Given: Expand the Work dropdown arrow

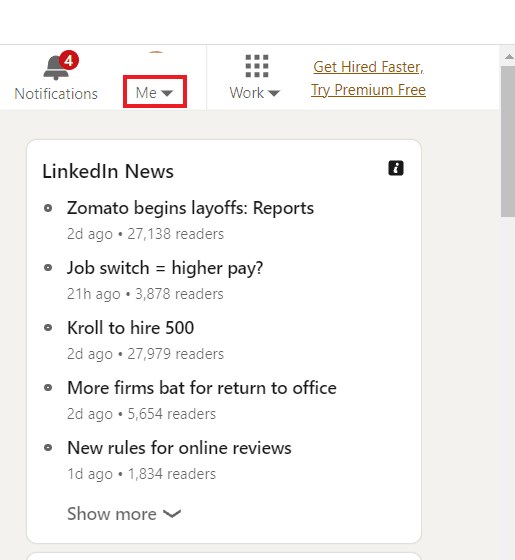Looking at the screenshot, I should tap(274, 94).
